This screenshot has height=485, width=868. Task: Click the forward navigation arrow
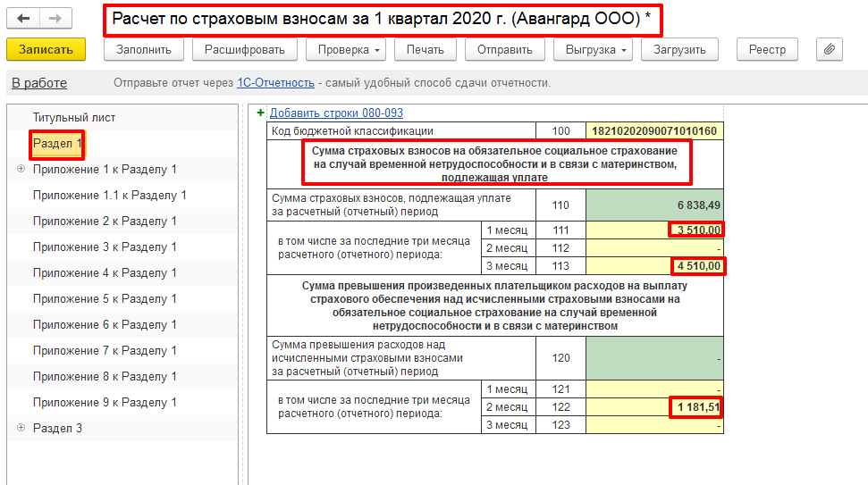tap(55, 19)
